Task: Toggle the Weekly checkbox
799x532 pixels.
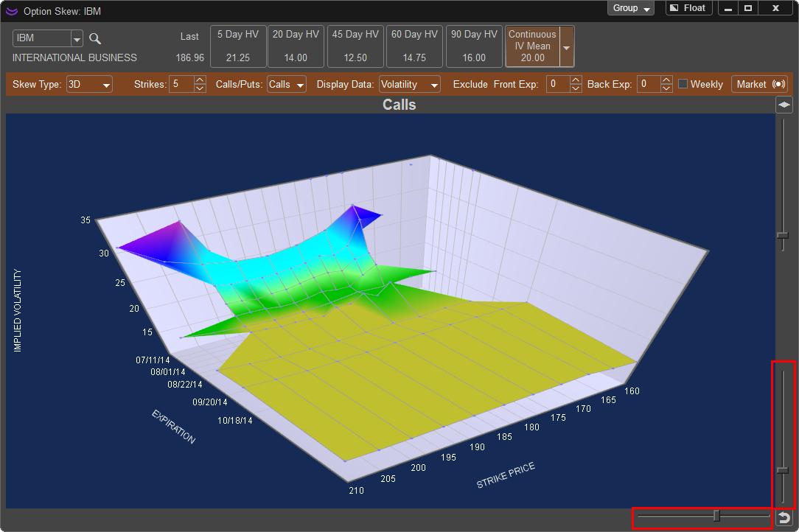Action: point(683,83)
